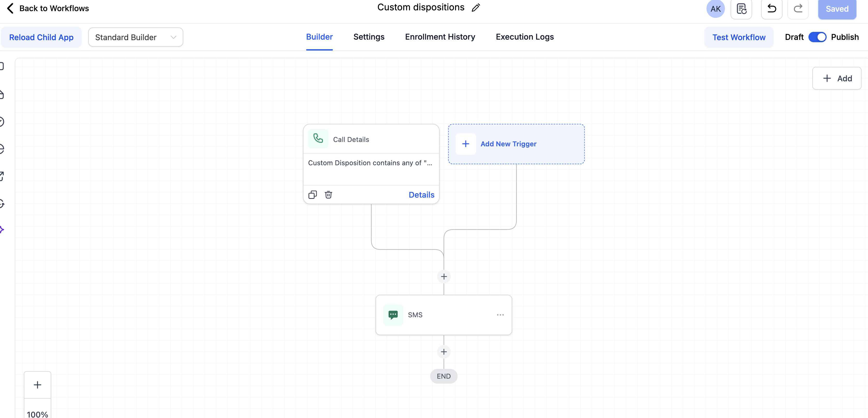Image resolution: width=868 pixels, height=418 pixels.
Task: Click the undo arrow icon
Action: [x=772, y=9]
